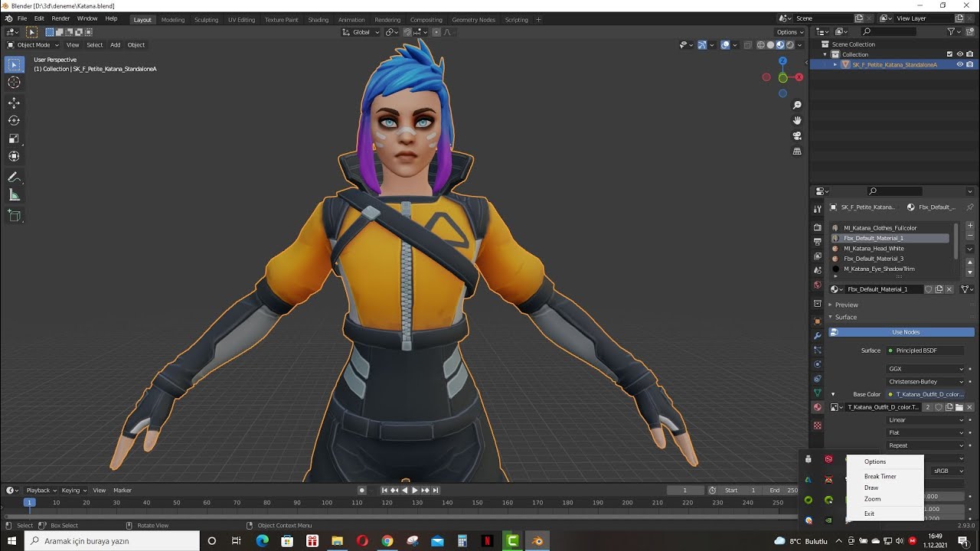The width and height of the screenshot is (980, 551).
Task: Open Modifier properties wrench tab
Action: coord(818,335)
